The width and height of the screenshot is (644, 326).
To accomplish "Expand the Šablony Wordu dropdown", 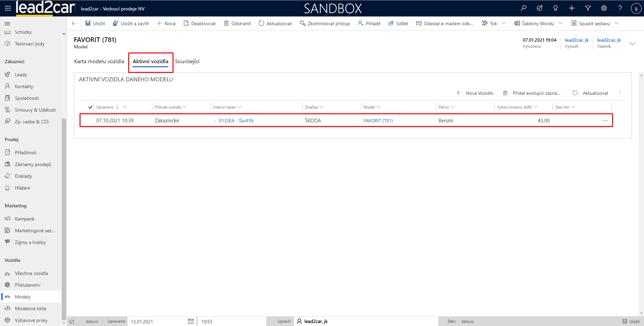I will (x=560, y=24).
